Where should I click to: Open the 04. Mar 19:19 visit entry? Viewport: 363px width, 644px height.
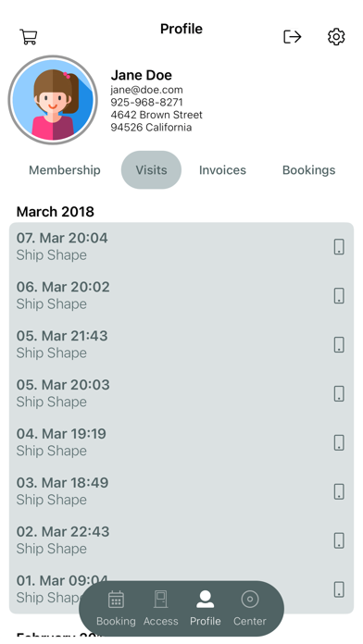click(181, 442)
